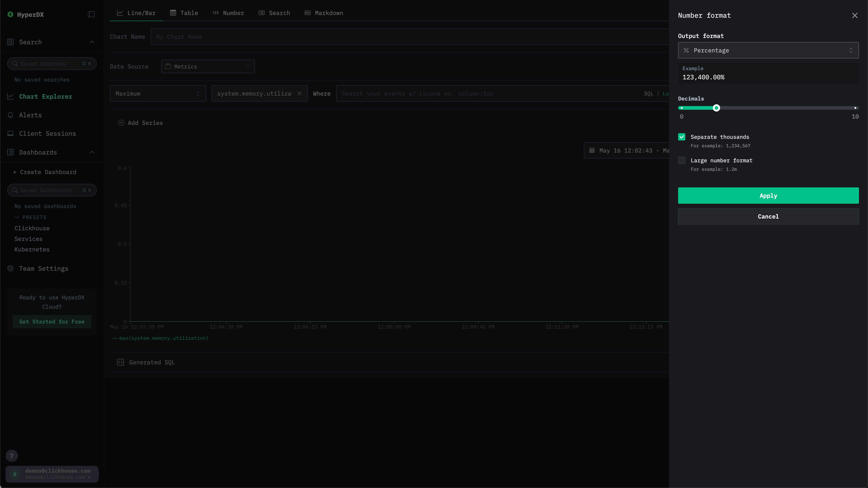Viewport: 868px width, 488px height.
Task: Switch to the Markdown tab
Action: coord(324,13)
